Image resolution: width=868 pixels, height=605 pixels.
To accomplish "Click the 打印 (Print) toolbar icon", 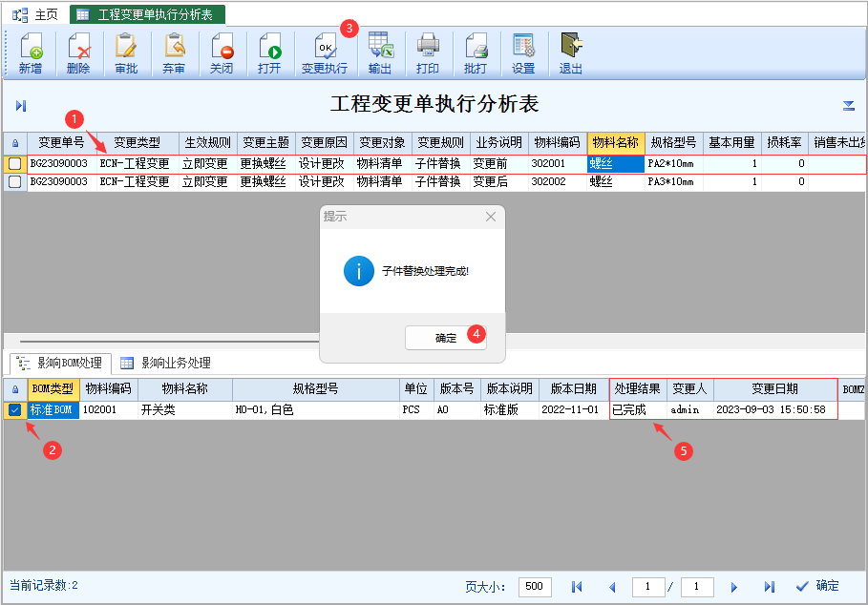I will pyautogui.click(x=428, y=53).
